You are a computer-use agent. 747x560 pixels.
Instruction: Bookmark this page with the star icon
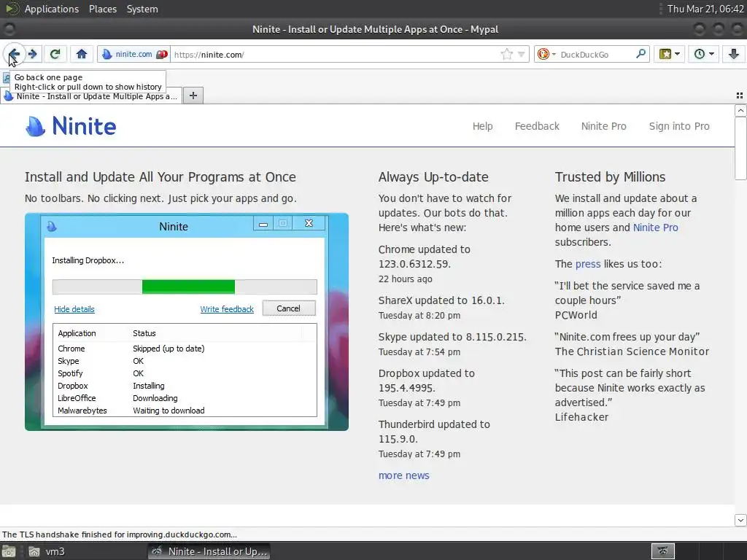507,54
